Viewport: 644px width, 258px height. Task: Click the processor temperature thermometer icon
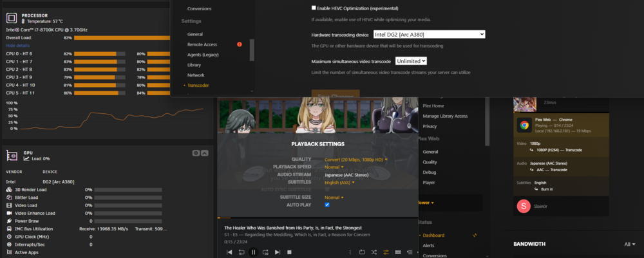[x=23, y=21]
